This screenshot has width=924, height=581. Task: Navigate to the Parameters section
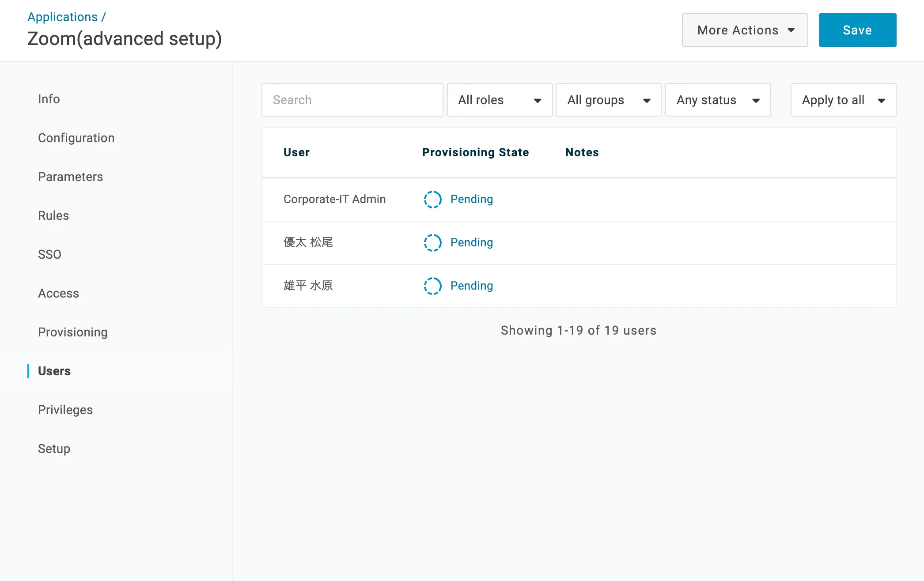click(x=70, y=177)
